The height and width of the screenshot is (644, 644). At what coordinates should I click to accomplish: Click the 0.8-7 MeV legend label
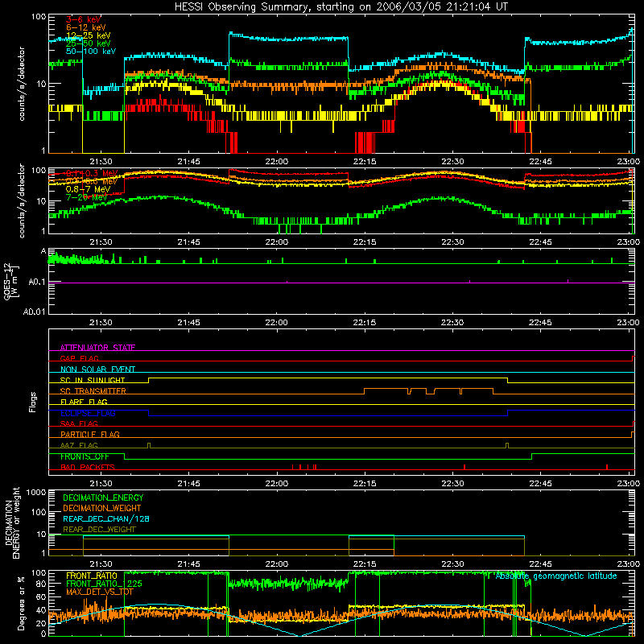(x=88, y=189)
